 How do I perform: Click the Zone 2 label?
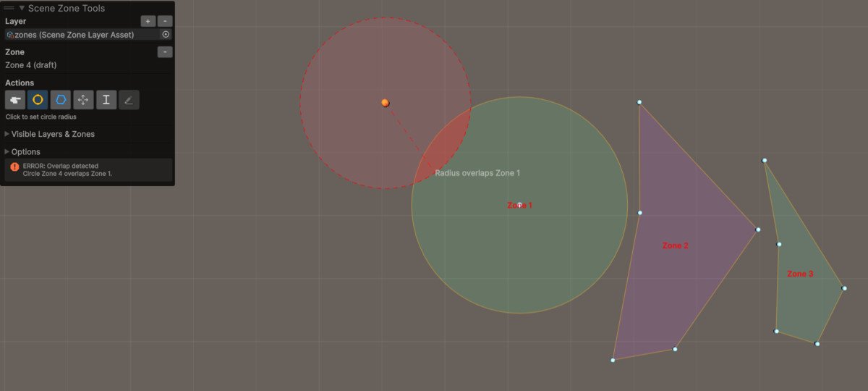675,246
